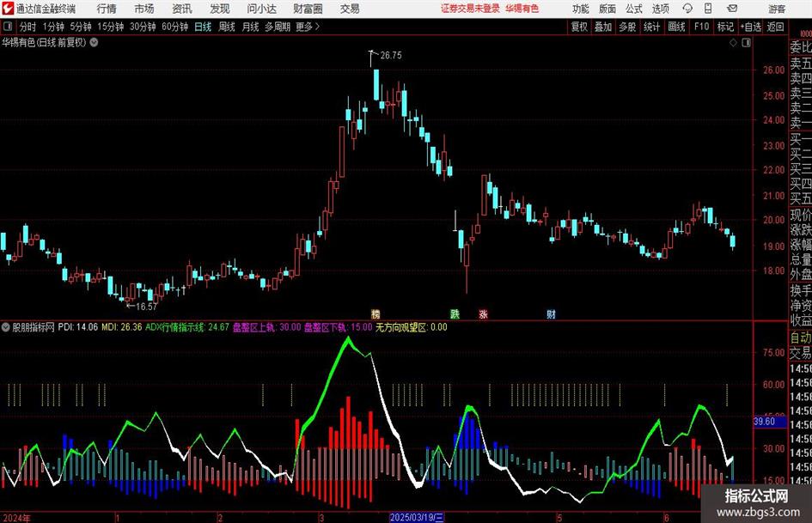Image resolution: width=812 pixels, height=523 pixels.
Task: Click the 返回 back button
Action: click(775, 27)
